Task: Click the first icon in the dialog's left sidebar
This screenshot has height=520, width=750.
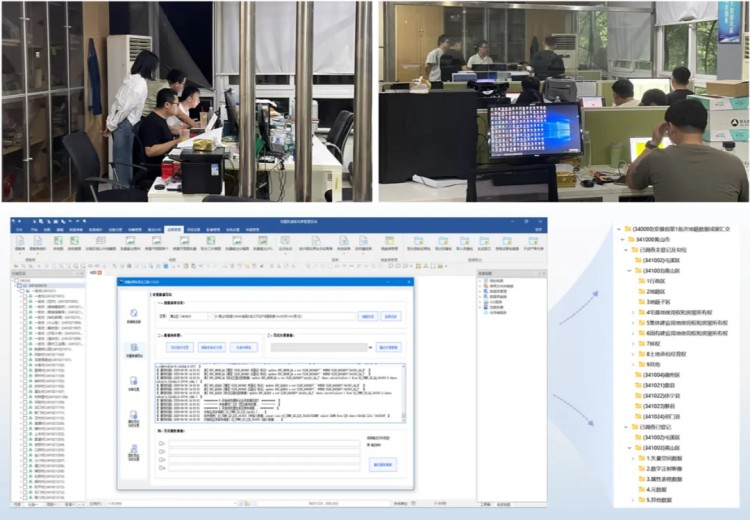Action: 134,314
